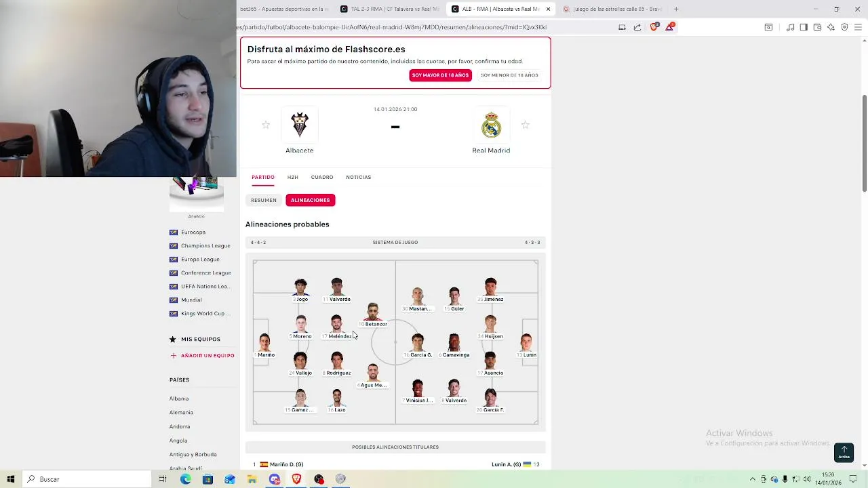Open the Mundial competition link
This screenshot has width=868, height=488.
[x=191, y=300]
